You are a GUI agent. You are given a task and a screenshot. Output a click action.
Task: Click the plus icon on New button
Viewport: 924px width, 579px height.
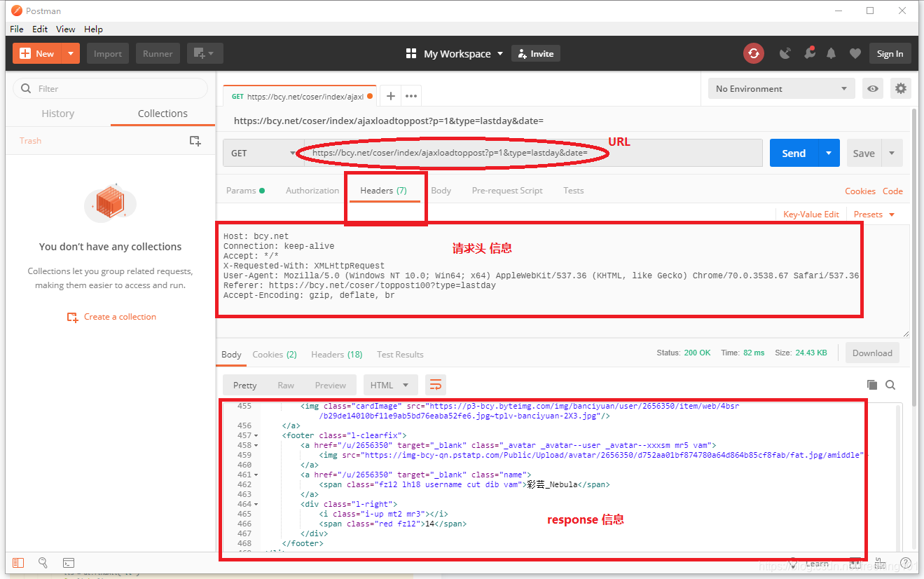point(26,53)
